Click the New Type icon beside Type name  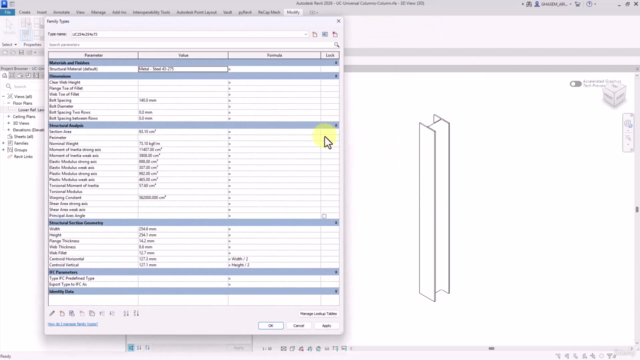coord(315,34)
